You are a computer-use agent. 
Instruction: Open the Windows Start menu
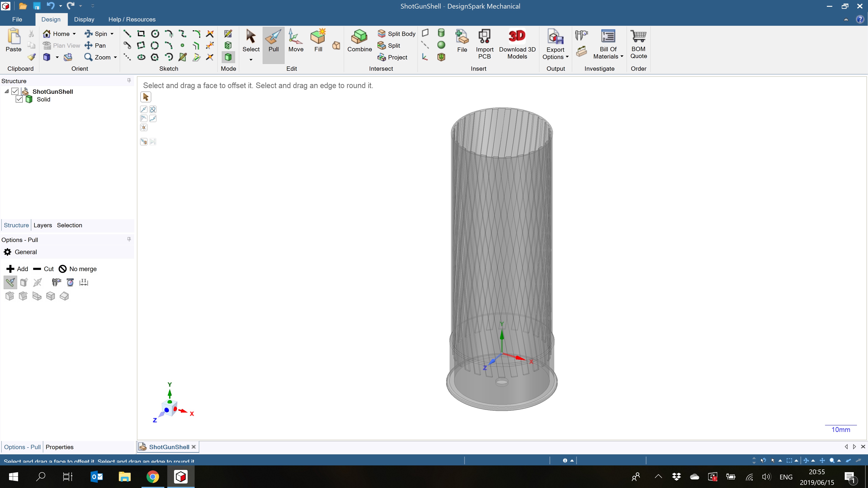coord(14,476)
